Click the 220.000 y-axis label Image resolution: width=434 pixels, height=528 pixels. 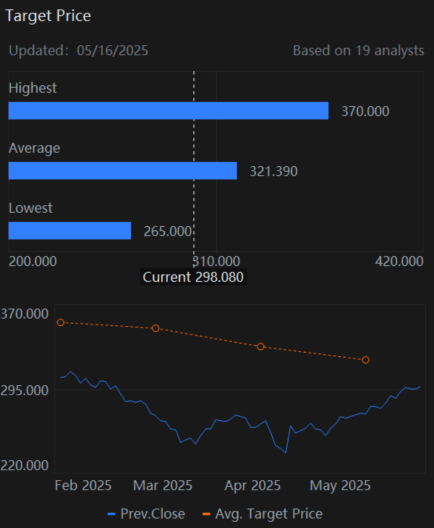coord(25,465)
